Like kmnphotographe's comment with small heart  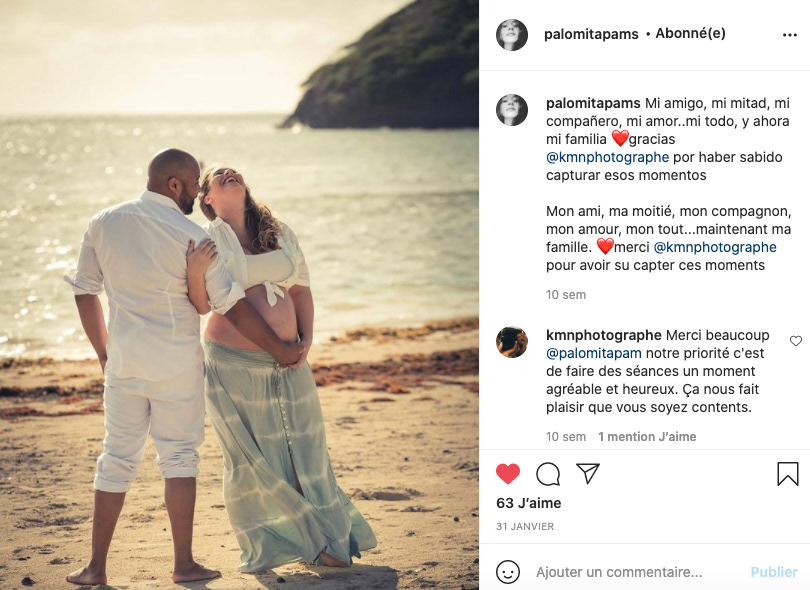point(796,341)
